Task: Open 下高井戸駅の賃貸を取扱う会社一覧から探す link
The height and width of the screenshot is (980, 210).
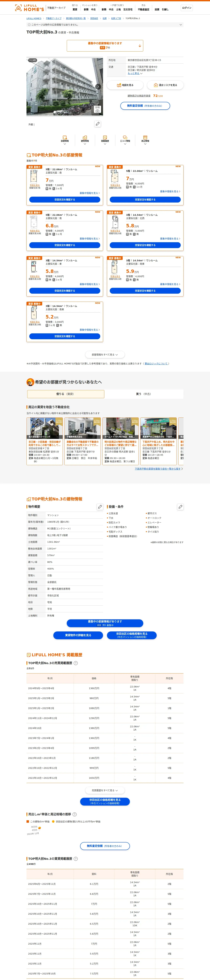Action: coord(157,469)
